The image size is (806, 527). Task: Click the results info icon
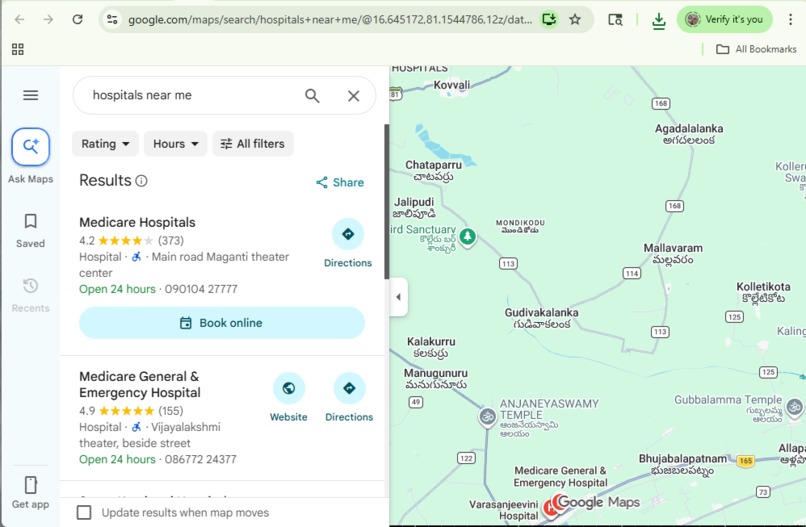141,181
